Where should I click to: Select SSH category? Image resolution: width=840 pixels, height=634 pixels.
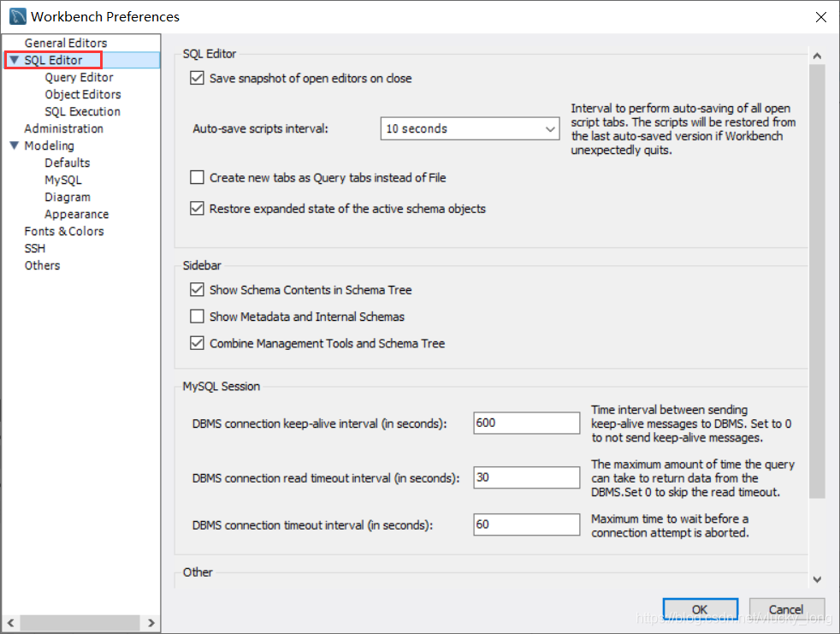click(35, 249)
